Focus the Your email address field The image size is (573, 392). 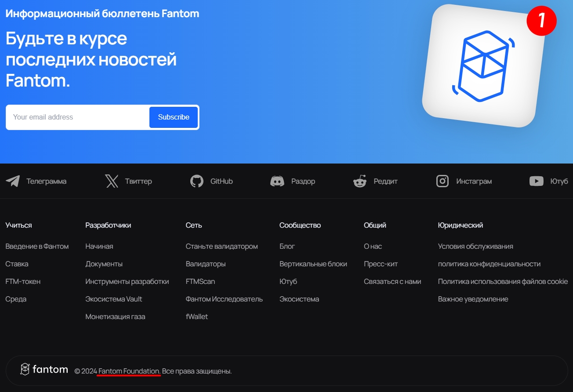[x=78, y=117]
